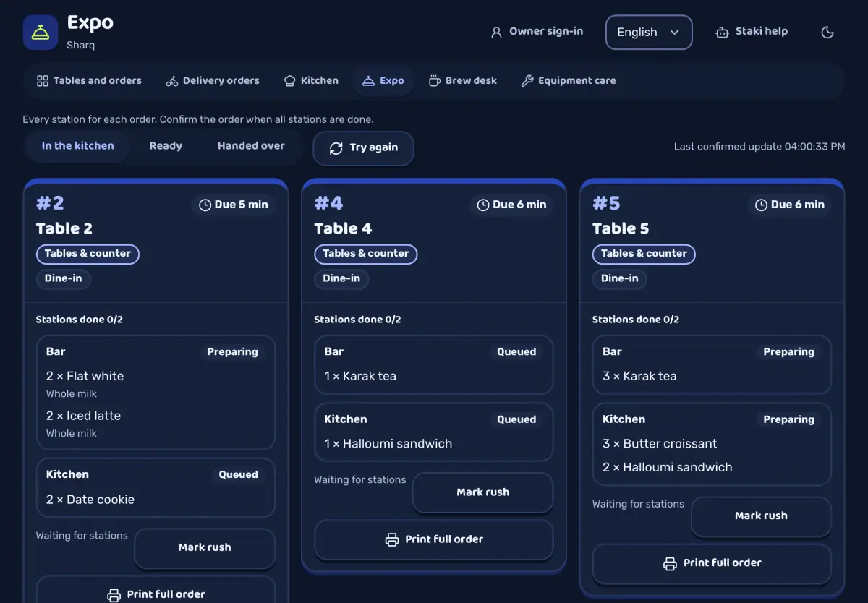
Task: Click printer icon on Table 2 order
Action: (x=114, y=595)
